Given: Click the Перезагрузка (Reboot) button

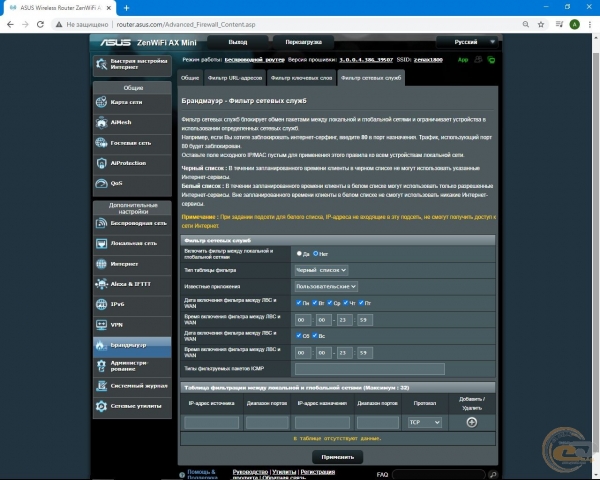Looking at the screenshot, I should coord(303,42).
